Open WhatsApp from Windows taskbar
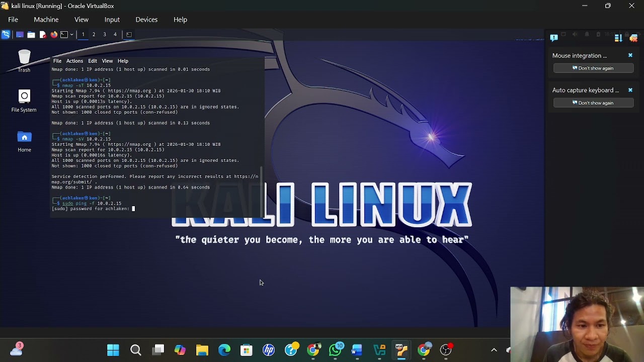The width and height of the screenshot is (644, 362). [335, 350]
